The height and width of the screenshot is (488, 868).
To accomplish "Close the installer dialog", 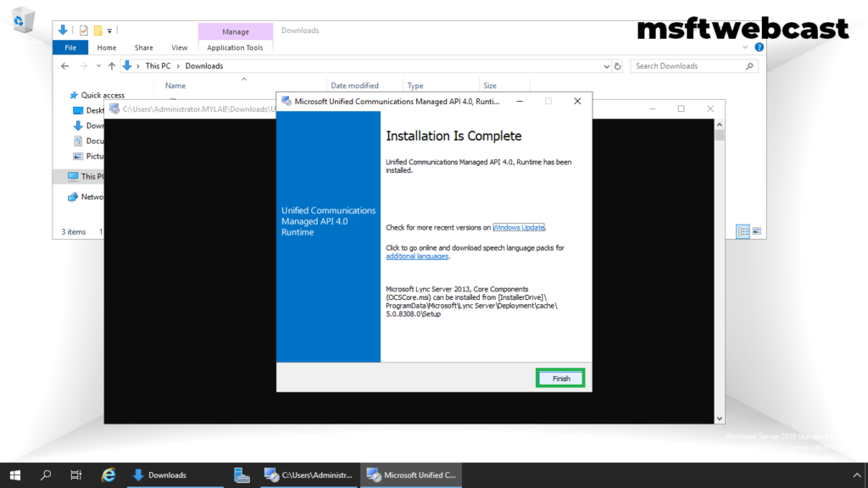I will pos(577,102).
